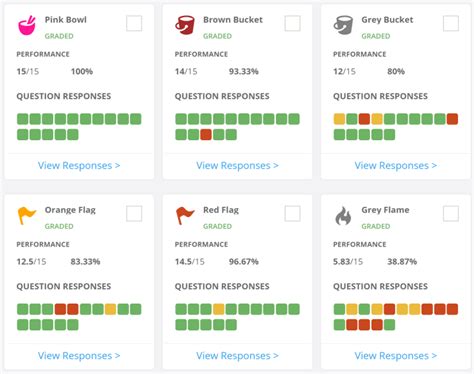Mark the Red Flag card checkbox
Viewport: 474px width, 374px height.
pyautogui.click(x=292, y=213)
